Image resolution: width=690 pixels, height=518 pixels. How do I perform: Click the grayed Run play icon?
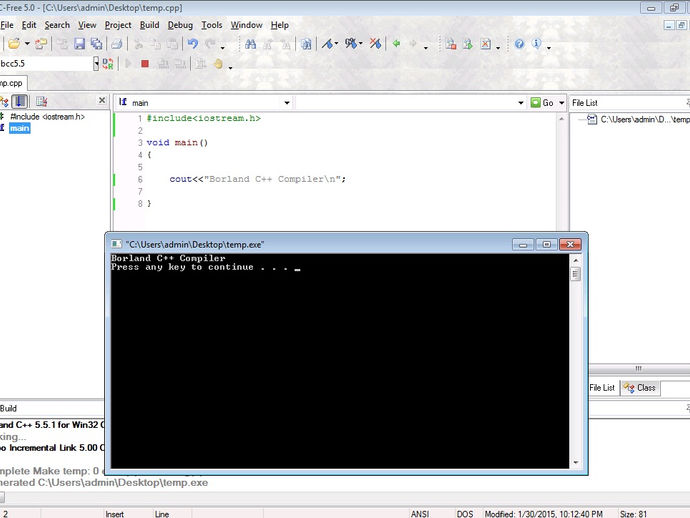tap(128, 64)
